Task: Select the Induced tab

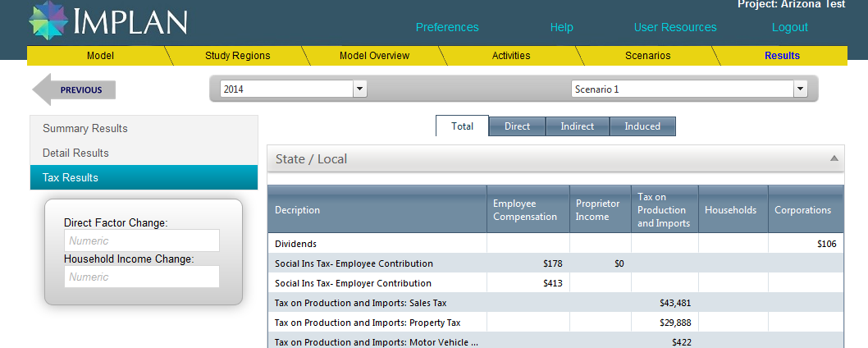Action: (642, 126)
